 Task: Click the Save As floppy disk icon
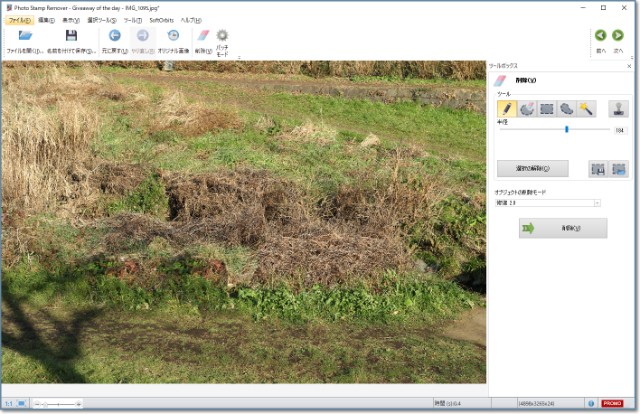pos(71,36)
